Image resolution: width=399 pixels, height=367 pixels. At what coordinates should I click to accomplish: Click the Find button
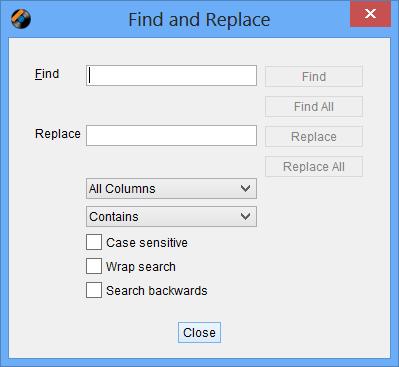314,77
